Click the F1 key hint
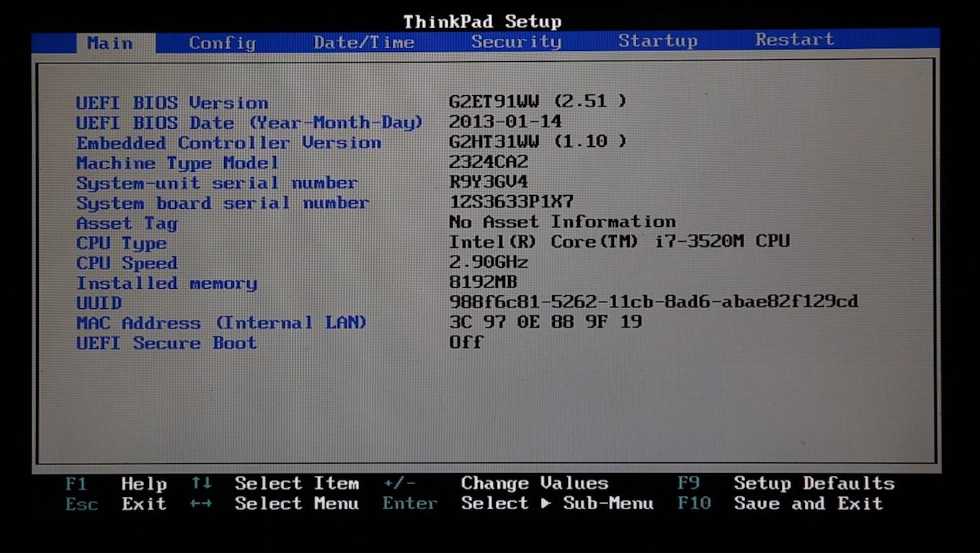Screen dimensions: 980x553 [76, 484]
